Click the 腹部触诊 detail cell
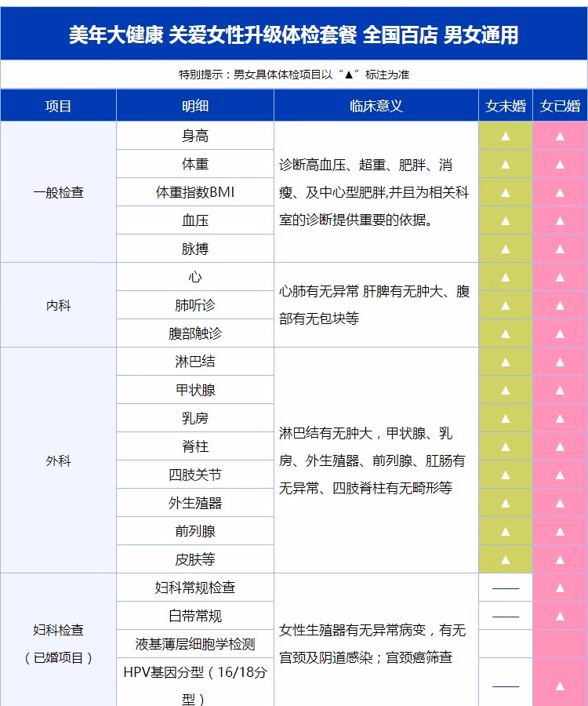This screenshot has height=706, width=588. click(194, 333)
